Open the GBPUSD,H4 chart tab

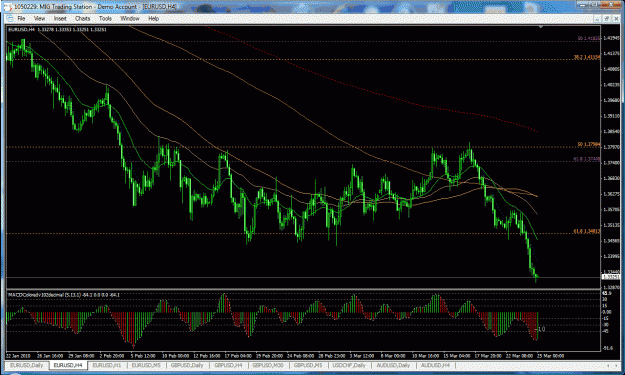(228, 365)
